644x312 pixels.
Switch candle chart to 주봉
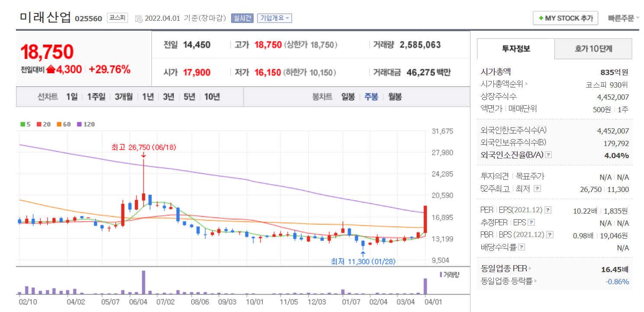pyautogui.click(x=371, y=97)
